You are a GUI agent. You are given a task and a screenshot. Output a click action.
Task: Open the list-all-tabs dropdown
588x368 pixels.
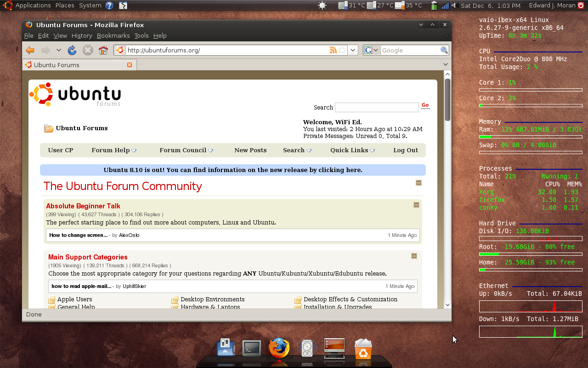click(x=445, y=64)
